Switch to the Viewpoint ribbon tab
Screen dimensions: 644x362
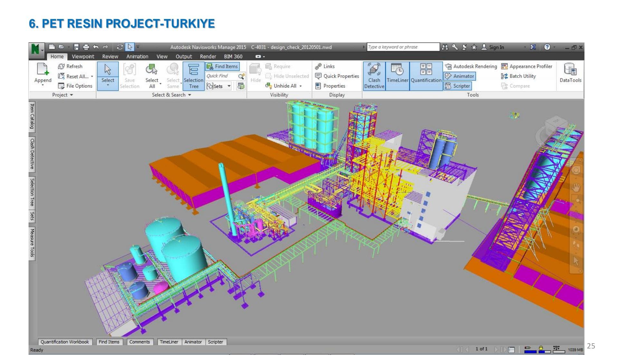click(x=83, y=57)
